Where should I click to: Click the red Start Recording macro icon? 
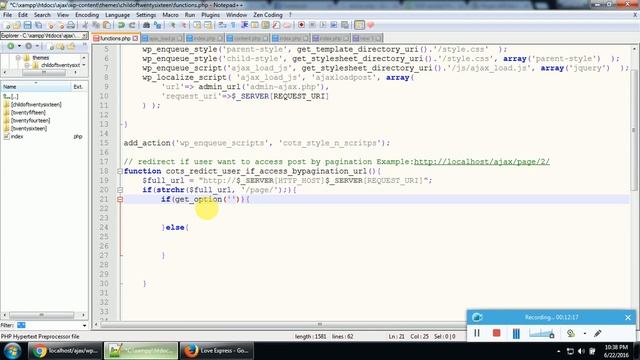[301, 25]
